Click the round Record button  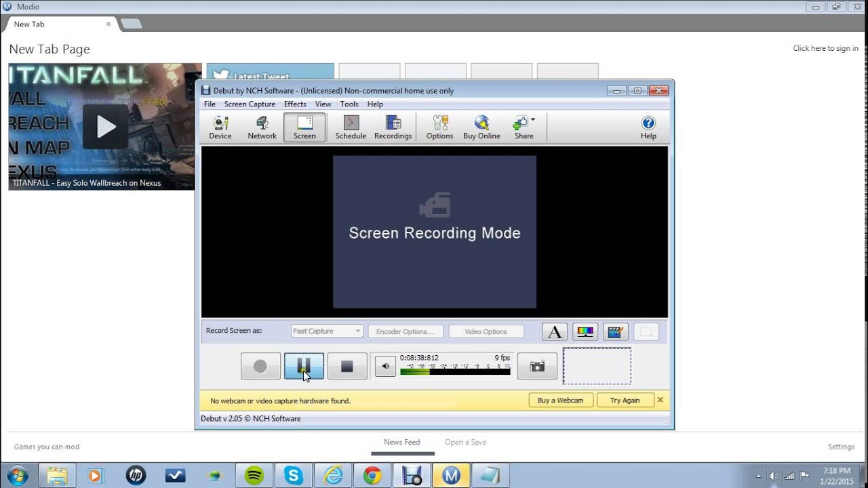tap(260, 366)
